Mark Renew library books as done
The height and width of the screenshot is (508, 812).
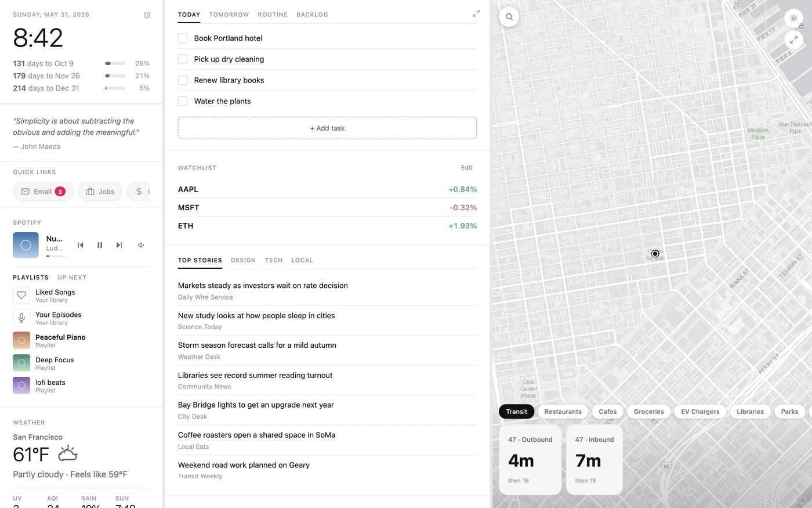pyautogui.click(x=183, y=80)
